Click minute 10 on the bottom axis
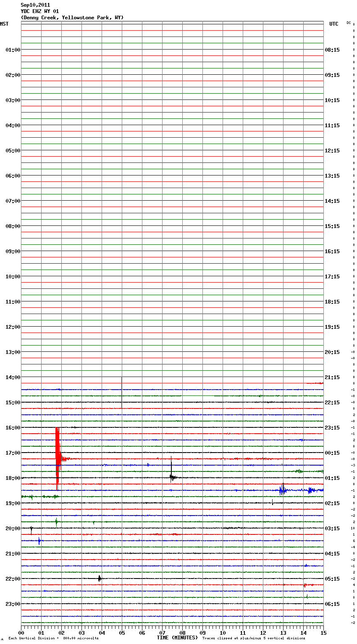Screen dimensions: 357x644 coord(223,633)
